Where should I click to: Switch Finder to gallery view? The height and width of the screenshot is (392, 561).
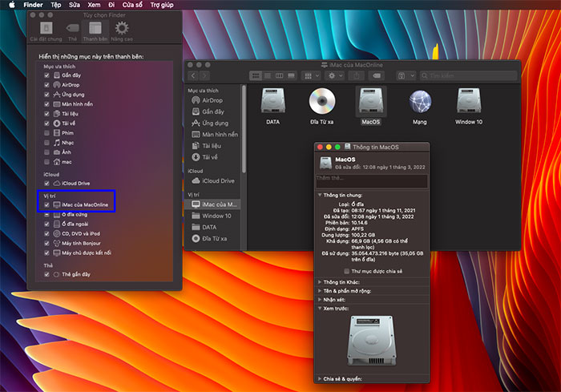tap(291, 75)
